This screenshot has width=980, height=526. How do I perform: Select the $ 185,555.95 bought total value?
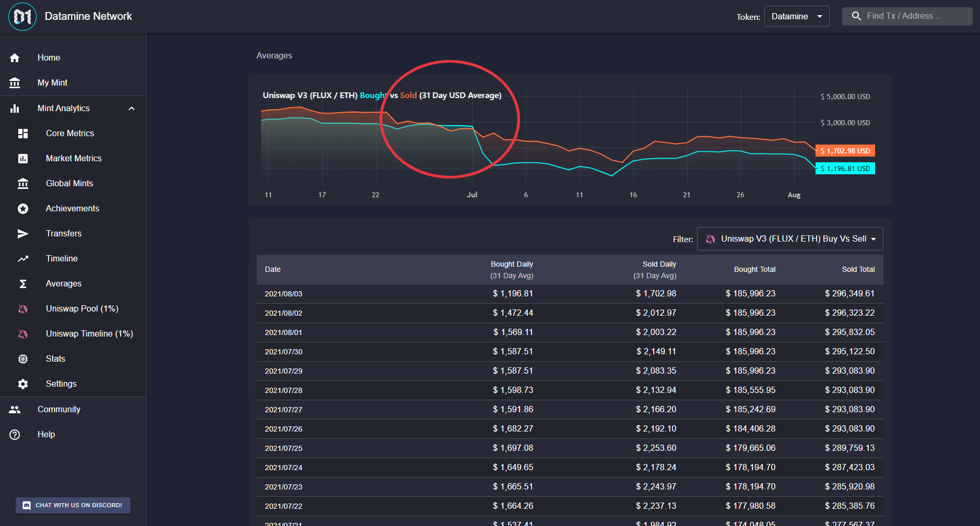pos(751,390)
